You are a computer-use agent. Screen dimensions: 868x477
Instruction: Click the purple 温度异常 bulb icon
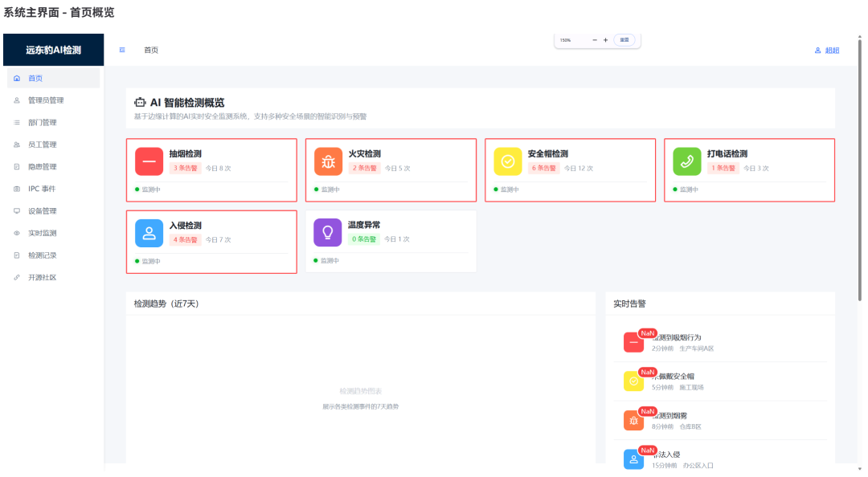point(328,232)
